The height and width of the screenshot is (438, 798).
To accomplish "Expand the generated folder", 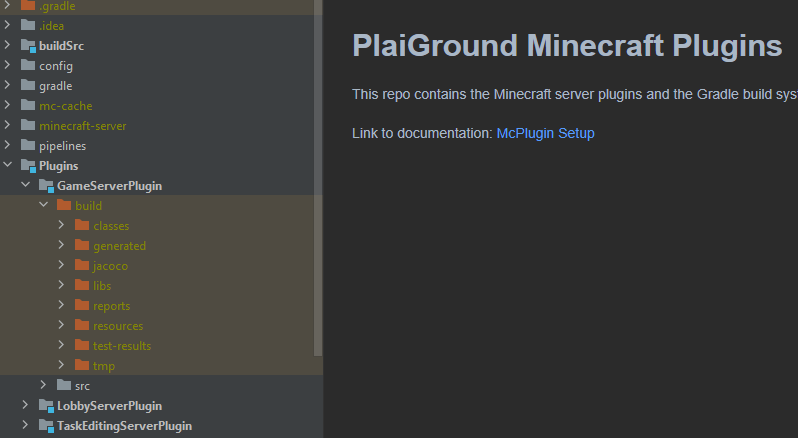I will click(61, 245).
